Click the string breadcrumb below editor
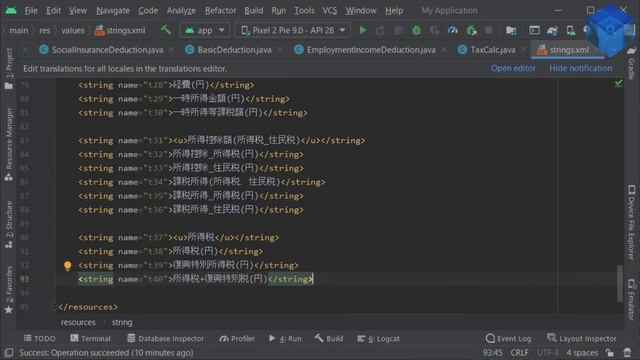The width and height of the screenshot is (640, 360). (x=122, y=322)
